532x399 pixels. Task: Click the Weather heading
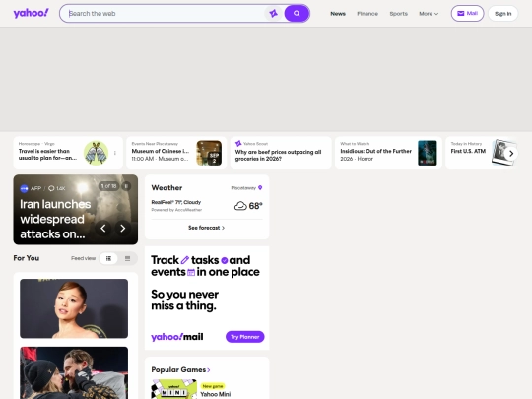point(166,187)
